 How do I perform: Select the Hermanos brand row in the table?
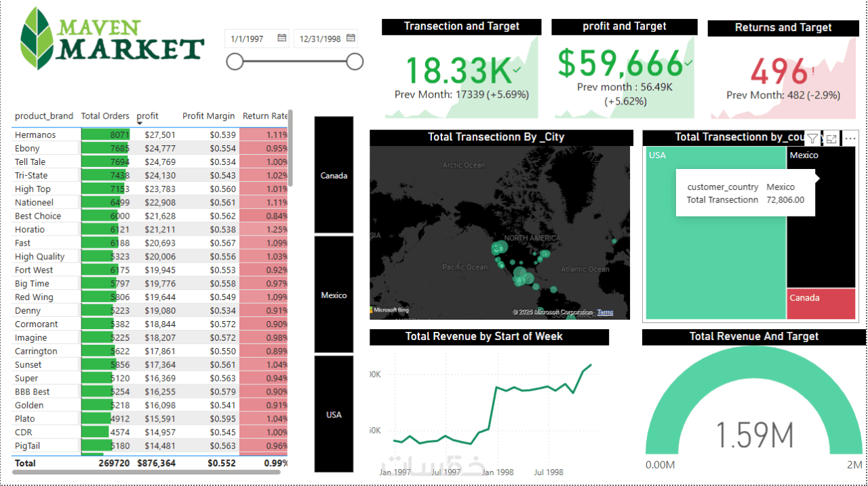tap(150, 134)
